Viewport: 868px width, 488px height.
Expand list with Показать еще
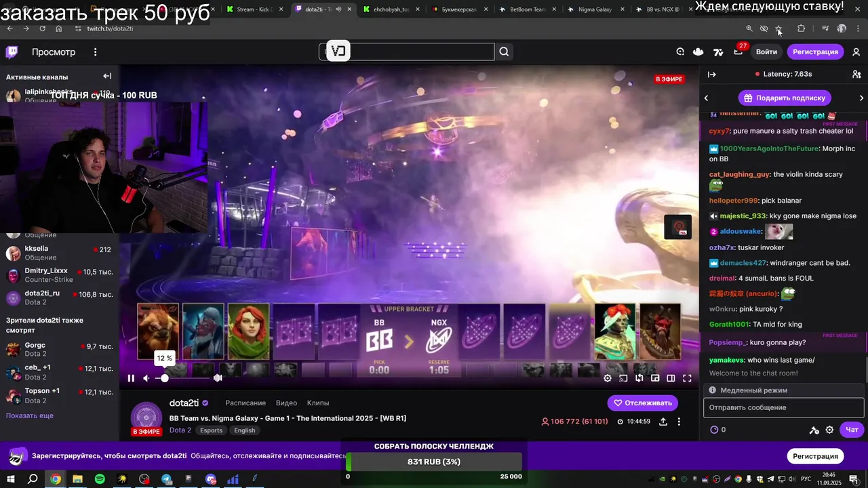click(x=30, y=415)
